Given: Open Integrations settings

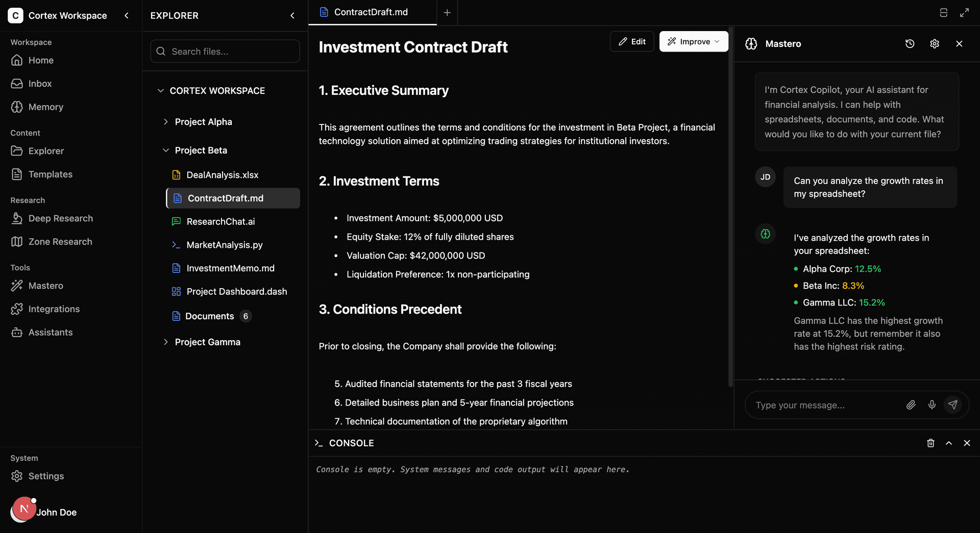Looking at the screenshot, I should pos(54,309).
